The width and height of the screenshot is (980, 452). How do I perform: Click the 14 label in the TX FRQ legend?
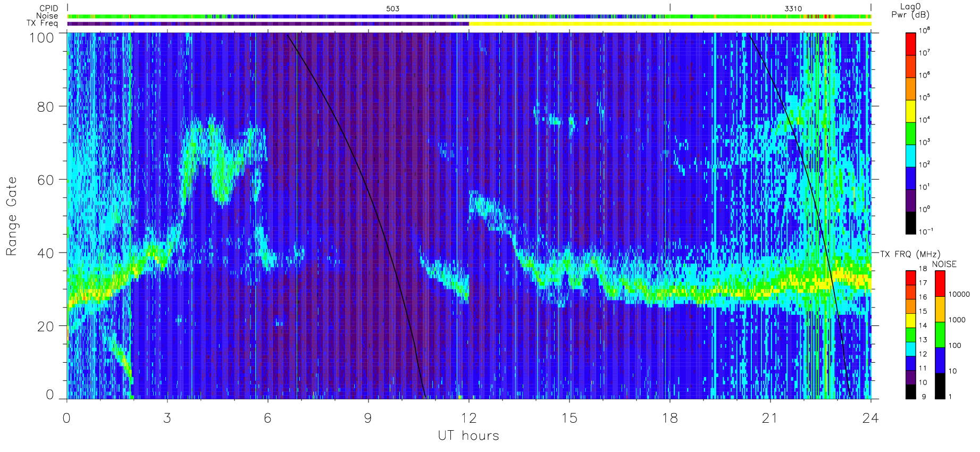click(x=923, y=325)
